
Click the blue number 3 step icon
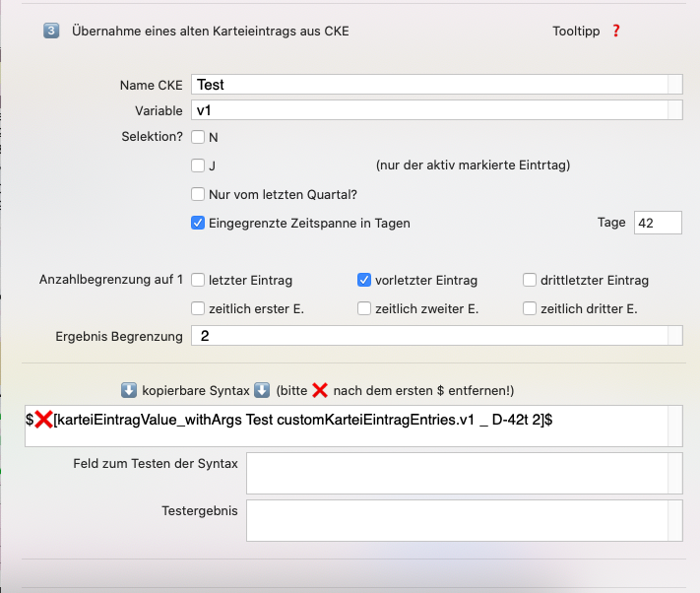[x=51, y=31]
